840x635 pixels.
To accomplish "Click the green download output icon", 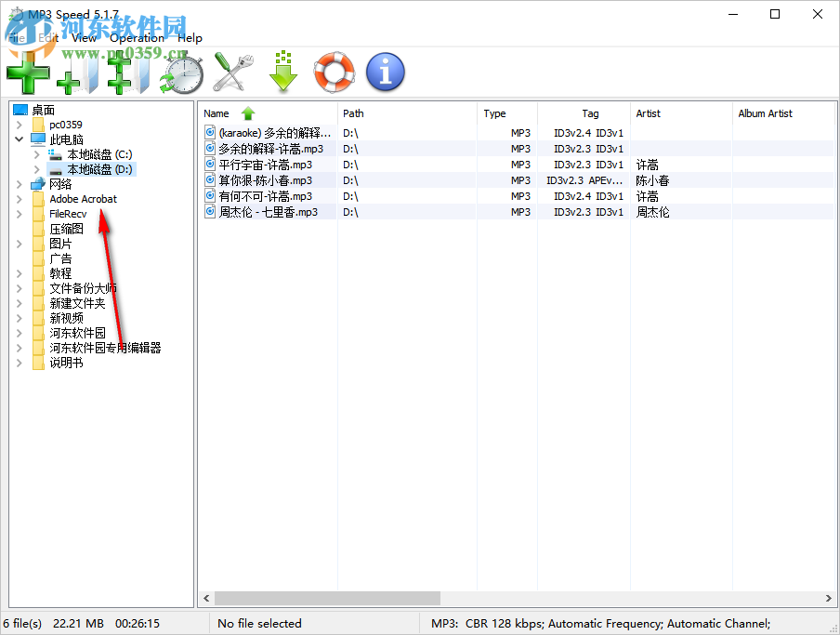I will pos(283,72).
